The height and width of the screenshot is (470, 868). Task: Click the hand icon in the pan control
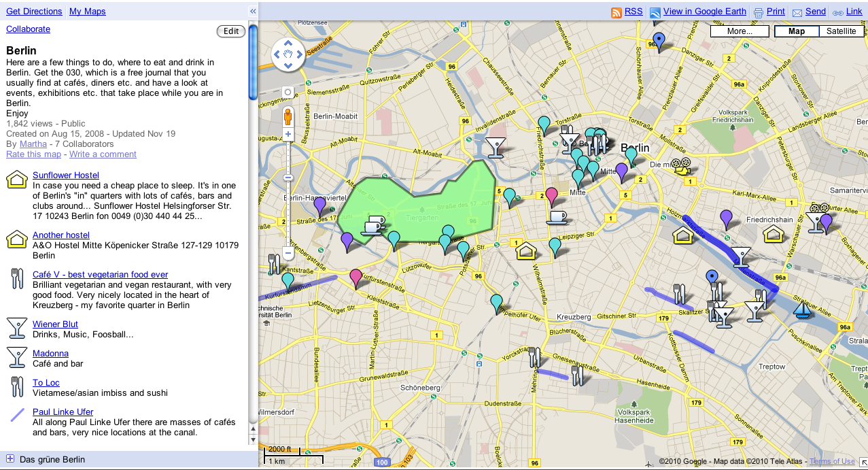288,54
